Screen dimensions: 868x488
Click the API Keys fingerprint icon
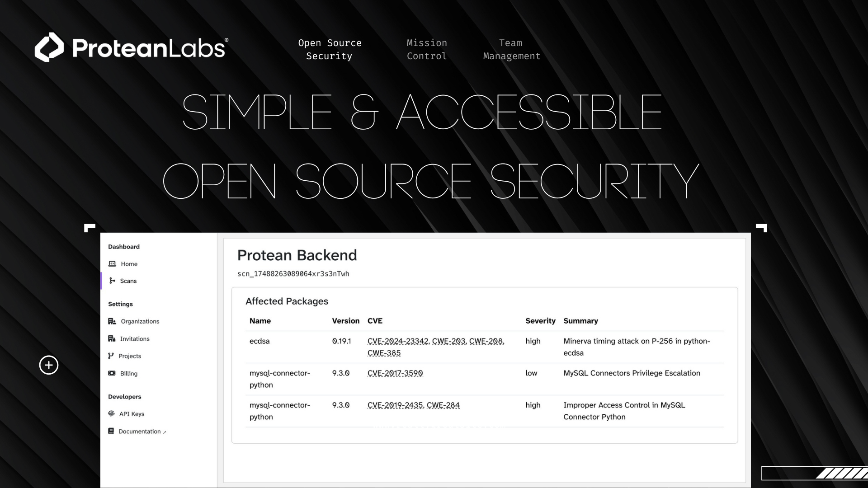coord(111,413)
